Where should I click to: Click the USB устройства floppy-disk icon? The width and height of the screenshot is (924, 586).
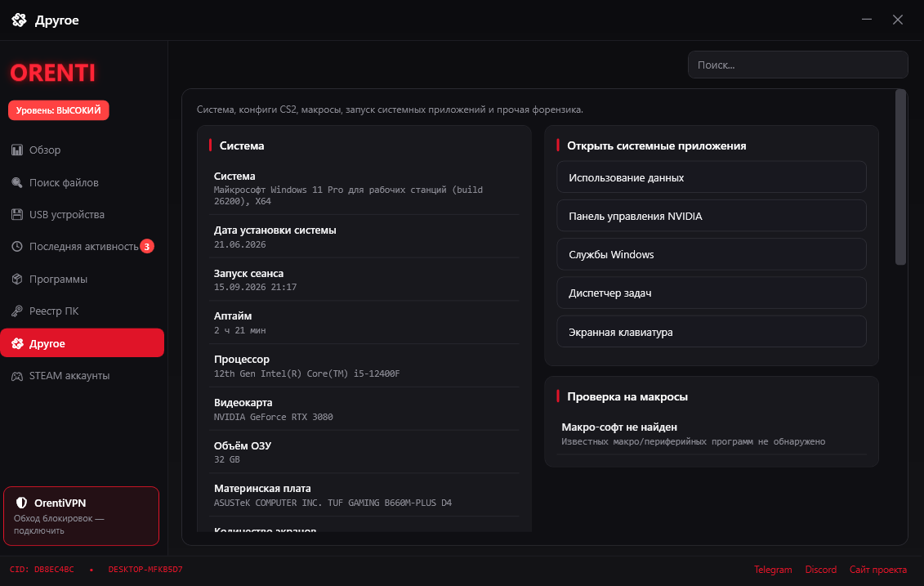click(17, 215)
